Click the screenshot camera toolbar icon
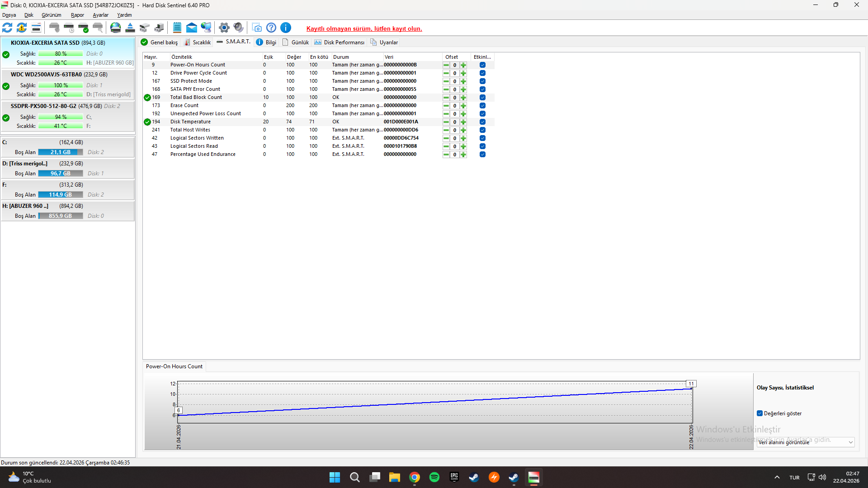Image resolution: width=868 pixels, height=488 pixels. pos(257,28)
